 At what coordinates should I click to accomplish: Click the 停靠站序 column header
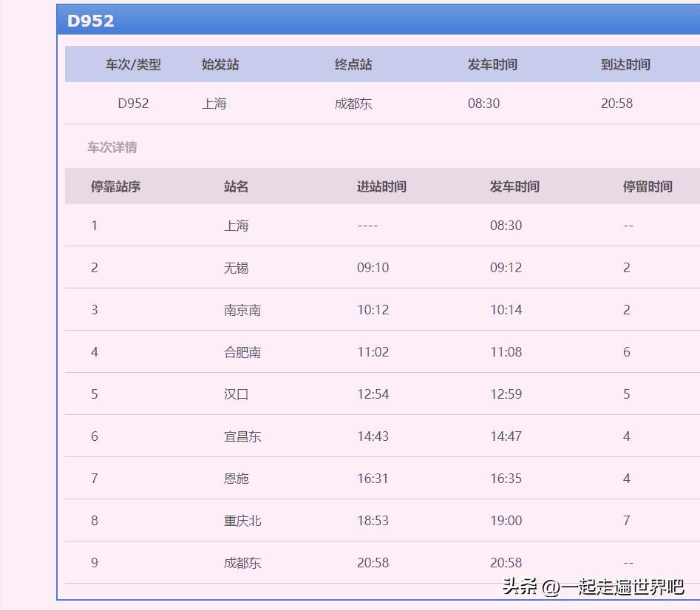(x=116, y=186)
